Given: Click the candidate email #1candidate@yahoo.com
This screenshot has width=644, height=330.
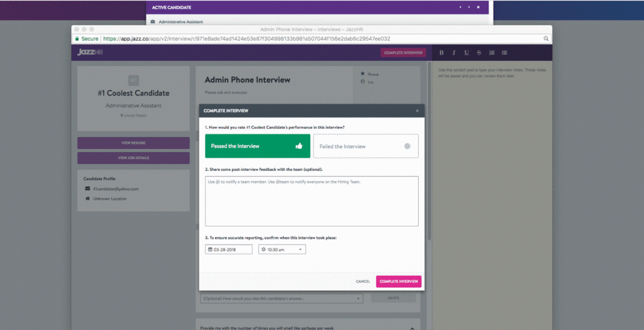Looking at the screenshot, I should [x=116, y=189].
